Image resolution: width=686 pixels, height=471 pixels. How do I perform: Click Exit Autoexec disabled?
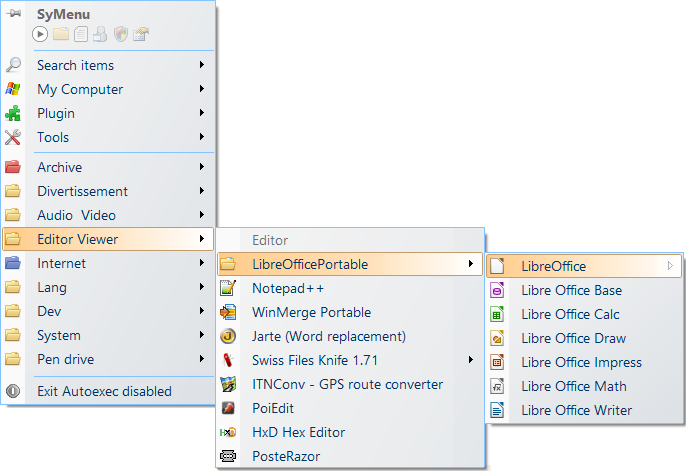coord(104,391)
